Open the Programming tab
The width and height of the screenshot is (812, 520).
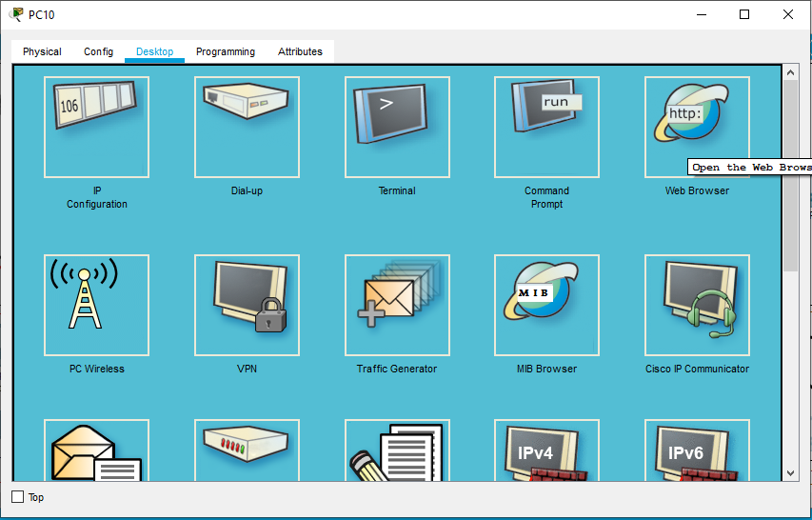pyautogui.click(x=226, y=51)
